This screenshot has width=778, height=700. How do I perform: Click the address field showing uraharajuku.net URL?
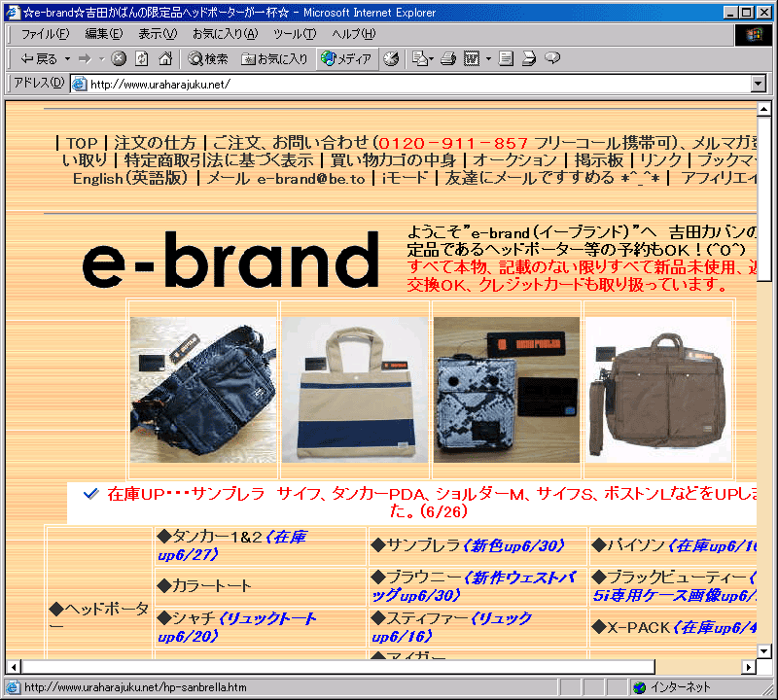pos(411,84)
